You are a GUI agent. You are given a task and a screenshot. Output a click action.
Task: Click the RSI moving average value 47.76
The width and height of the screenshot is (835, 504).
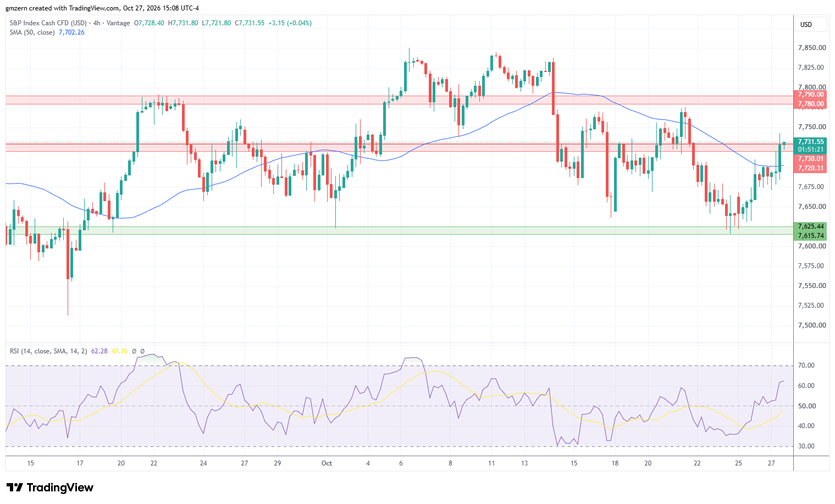[x=119, y=351]
